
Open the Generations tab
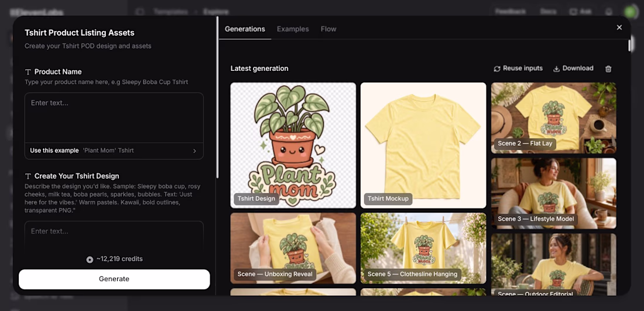[245, 29]
